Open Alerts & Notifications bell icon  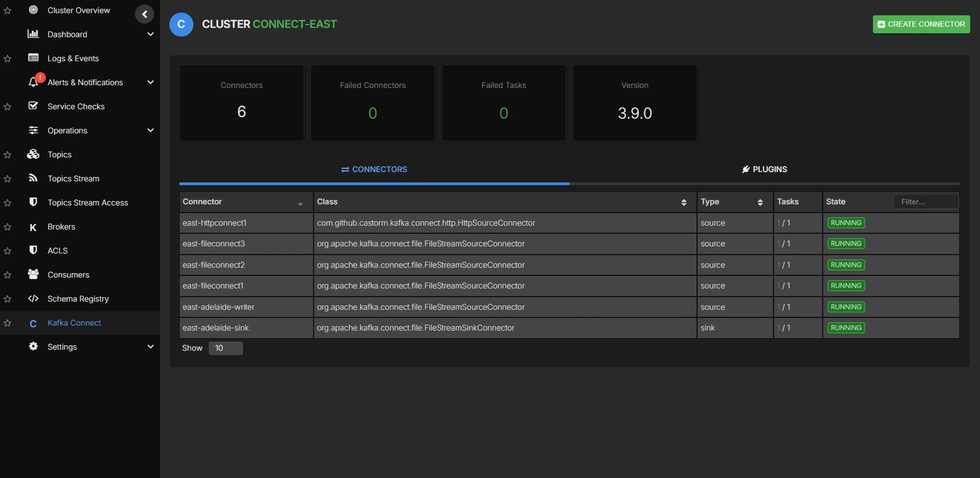(33, 82)
